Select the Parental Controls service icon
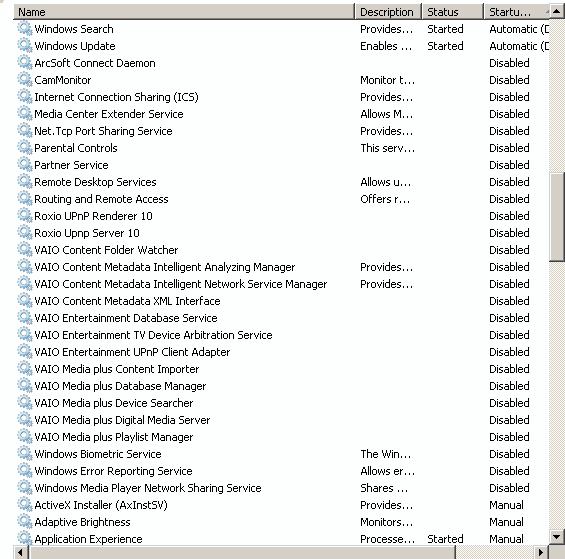Viewport: 565px width, 559px height. coord(25,148)
